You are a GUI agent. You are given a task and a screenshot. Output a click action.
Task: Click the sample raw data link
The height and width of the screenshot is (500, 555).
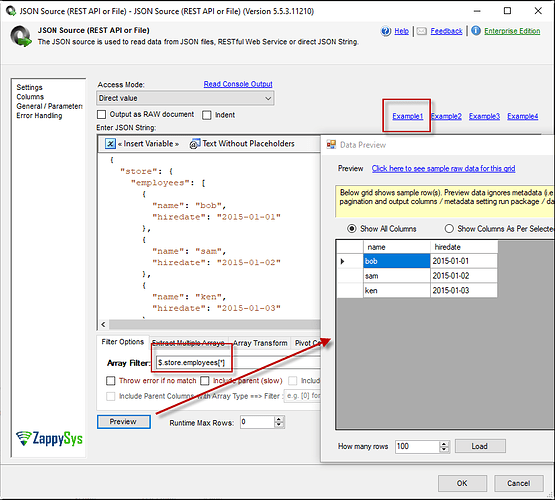[443, 168]
